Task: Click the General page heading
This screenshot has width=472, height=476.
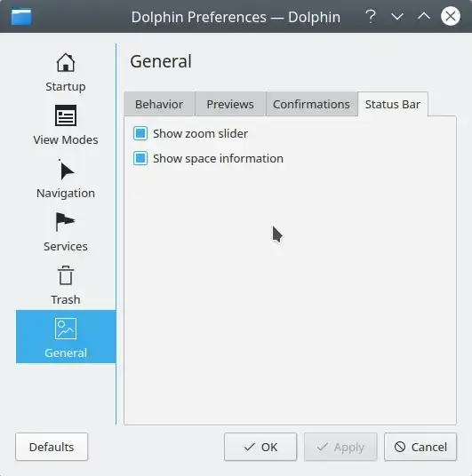Action: (161, 61)
